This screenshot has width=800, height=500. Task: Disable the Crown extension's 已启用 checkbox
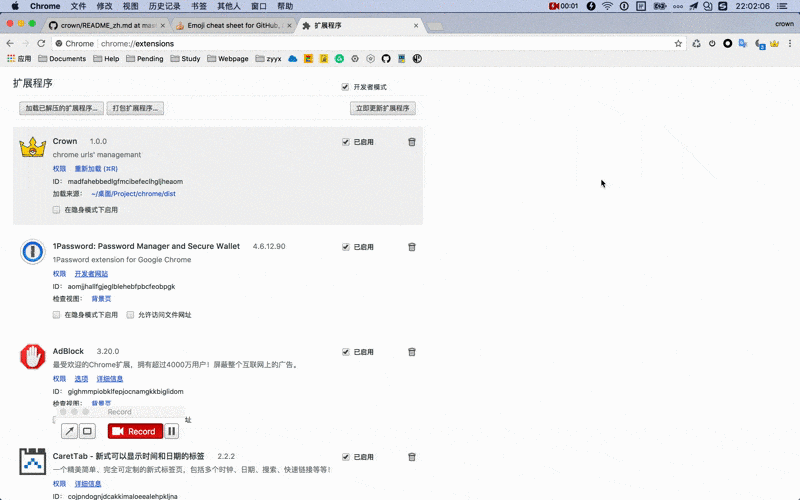click(346, 142)
